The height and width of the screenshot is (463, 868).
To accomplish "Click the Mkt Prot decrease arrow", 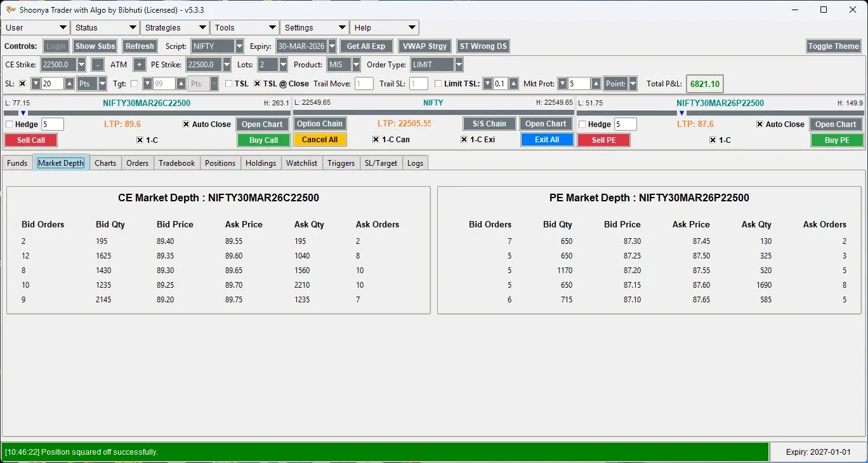I will [562, 84].
